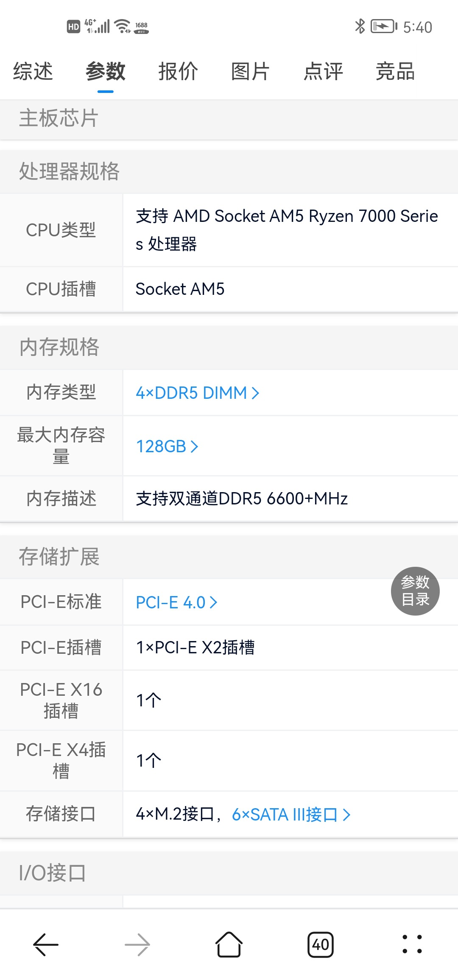The height and width of the screenshot is (980, 458).
Task: Tap the browser back arrow
Action: tap(46, 945)
